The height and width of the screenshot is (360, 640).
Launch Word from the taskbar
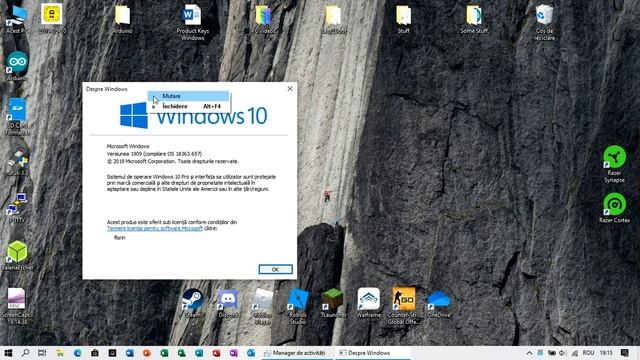point(130,353)
